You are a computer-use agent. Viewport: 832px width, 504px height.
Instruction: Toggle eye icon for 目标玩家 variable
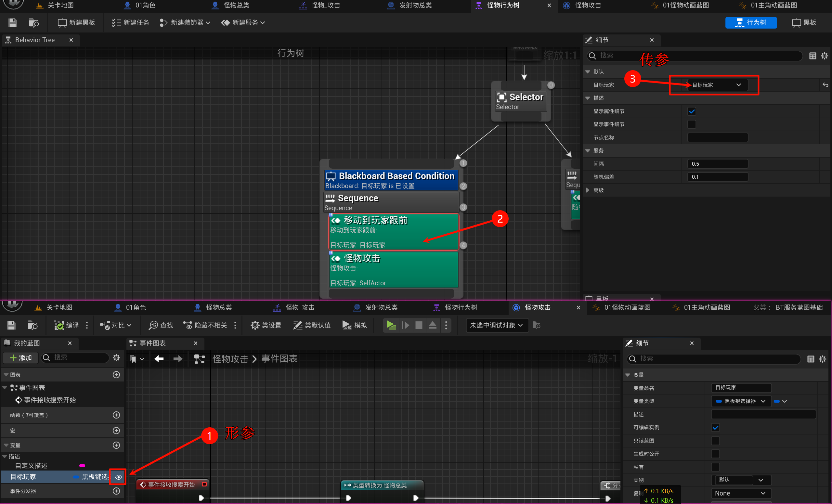tap(119, 477)
